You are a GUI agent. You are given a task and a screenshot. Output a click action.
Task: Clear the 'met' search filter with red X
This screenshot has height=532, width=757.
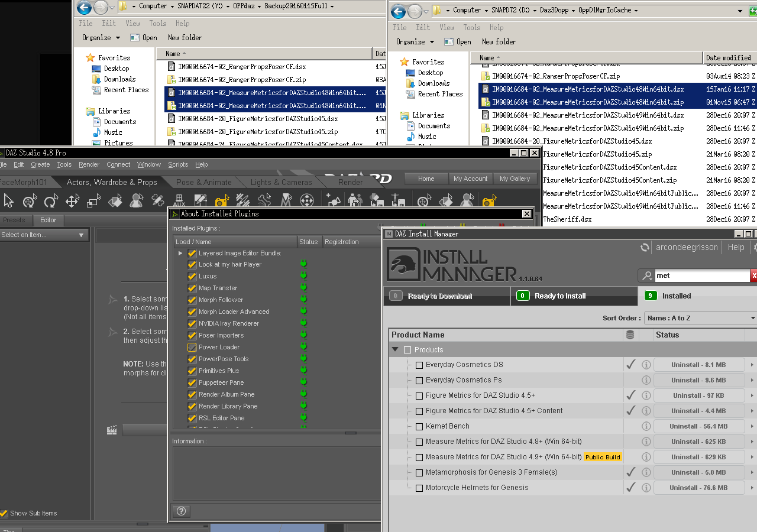click(x=753, y=275)
